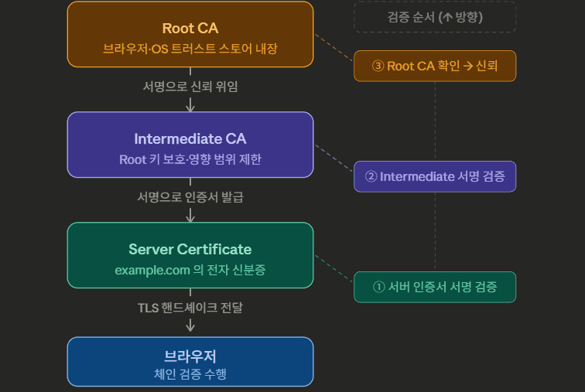Click the '서명으로 신뢰 위임' arrow label

click(190, 87)
